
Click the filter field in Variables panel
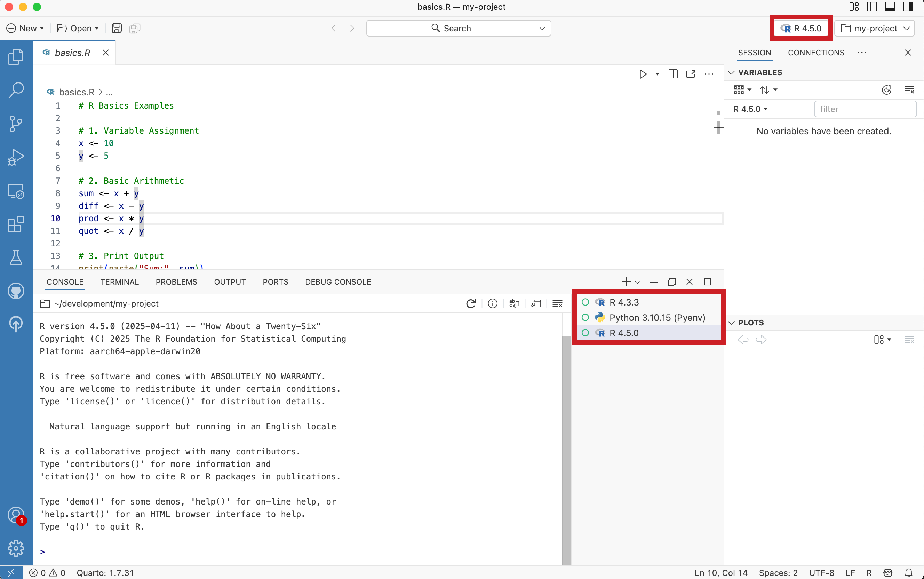(865, 109)
